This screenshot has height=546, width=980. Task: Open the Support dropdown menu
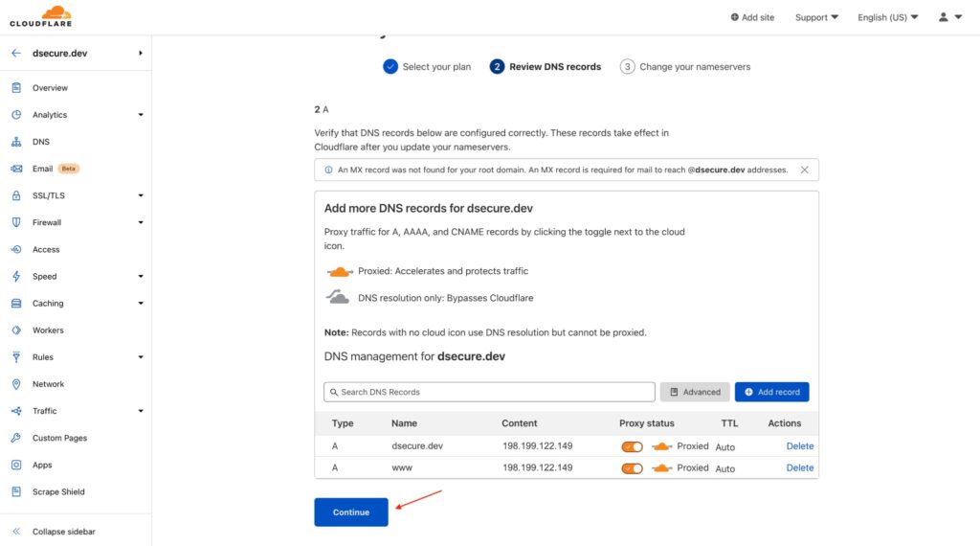coord(816,17)
